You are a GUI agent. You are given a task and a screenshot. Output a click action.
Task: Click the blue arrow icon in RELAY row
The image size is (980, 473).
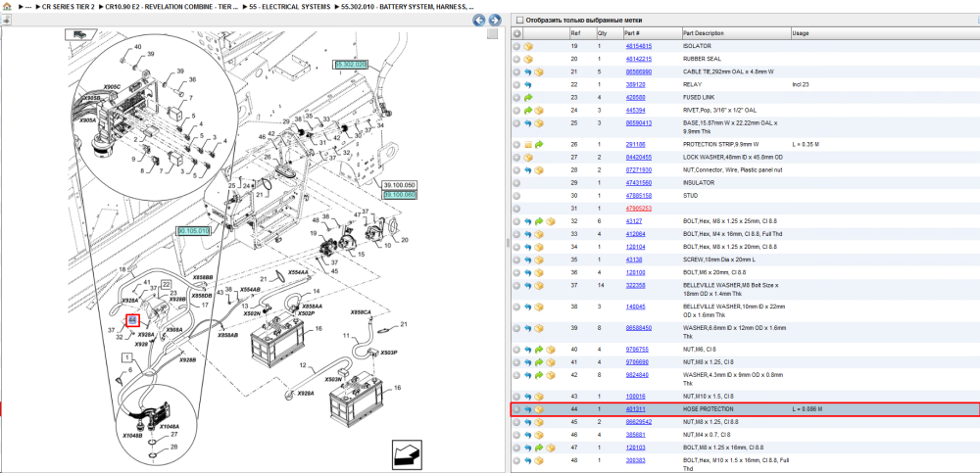[528, 84]
